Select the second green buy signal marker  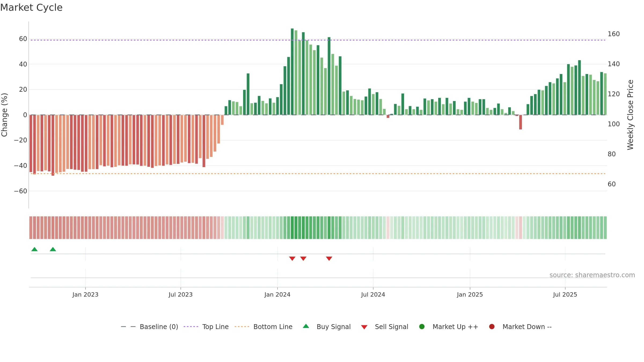pyautogui.click(x=53, y=249)
